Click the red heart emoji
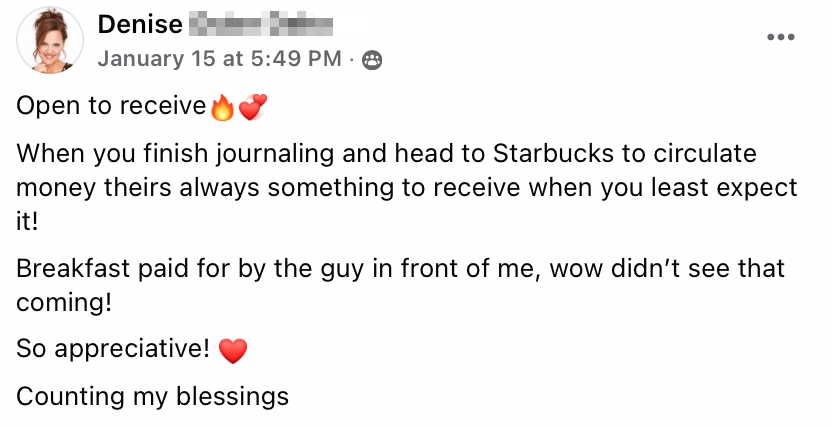This screenshot has width=832, height=427. [x=232, y=350]
